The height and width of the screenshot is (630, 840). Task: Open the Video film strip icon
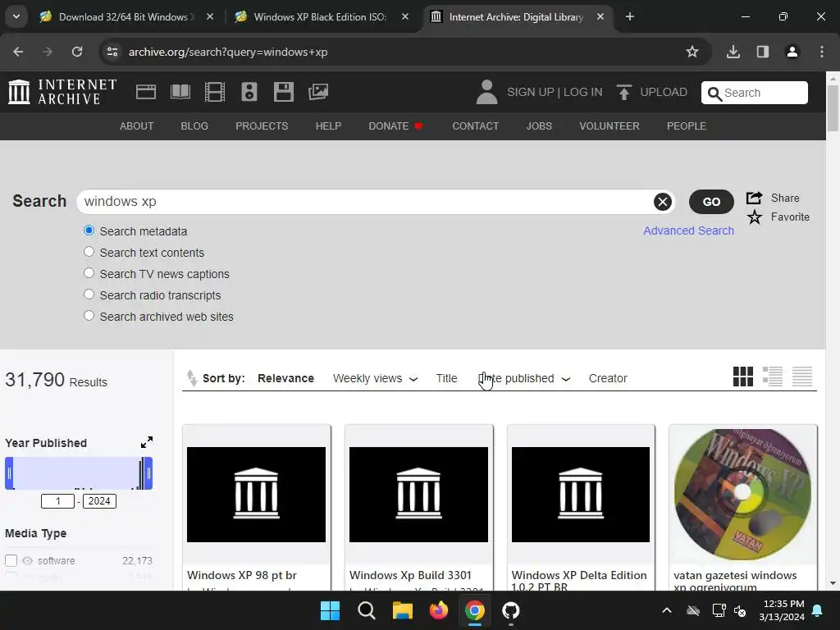(x=215, y=92)
